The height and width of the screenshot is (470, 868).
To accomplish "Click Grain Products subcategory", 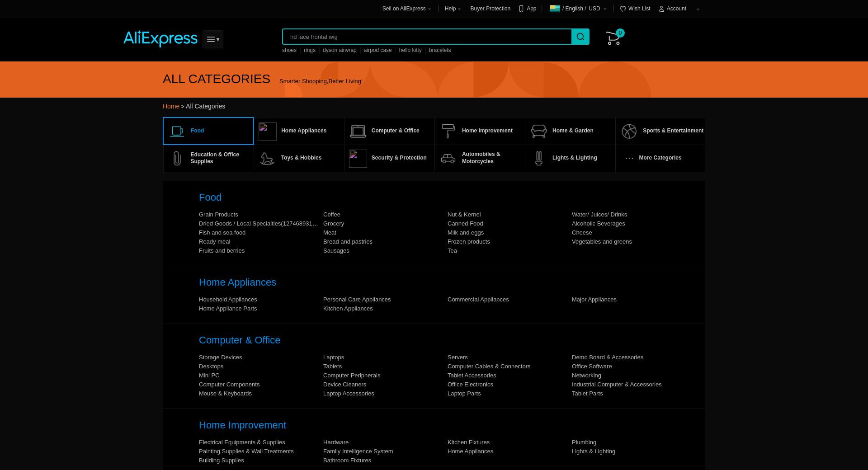I will [218, 215].
